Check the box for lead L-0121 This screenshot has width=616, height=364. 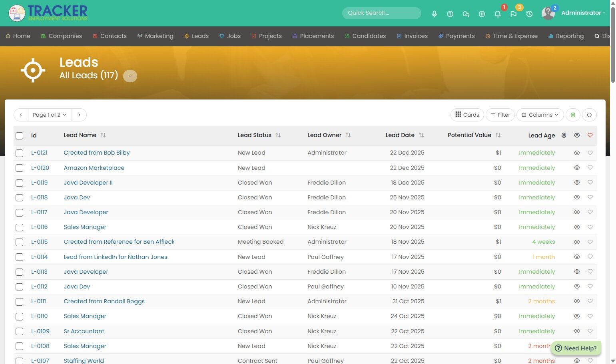tap(19, 153)
